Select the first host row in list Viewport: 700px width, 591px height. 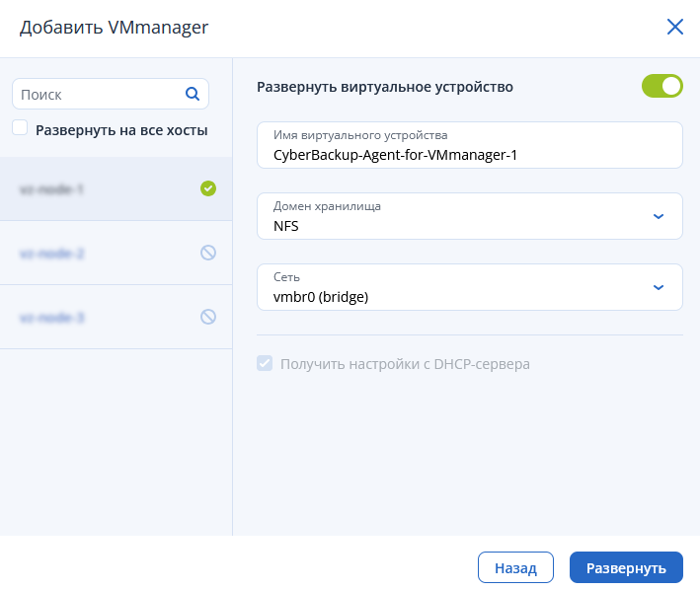pyautogui.click(x=117, y=188)
